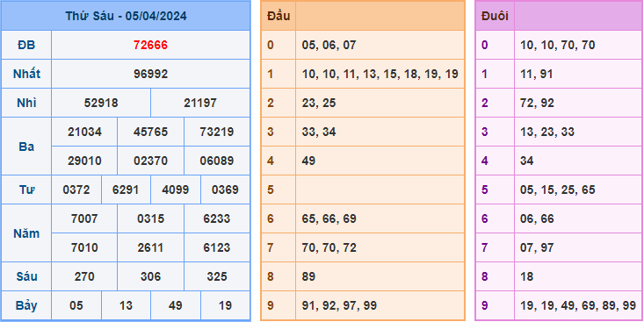This screenshot has width=644, height=322.
Task: Click third prize number 06089
Action: [x=216, y=161]
